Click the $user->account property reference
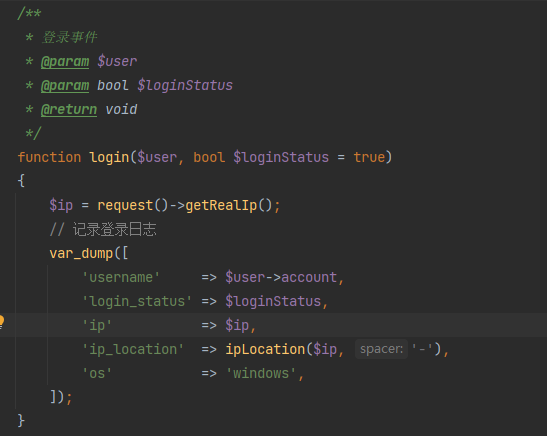The image size is (547, 436). click(x=281, y=278)
